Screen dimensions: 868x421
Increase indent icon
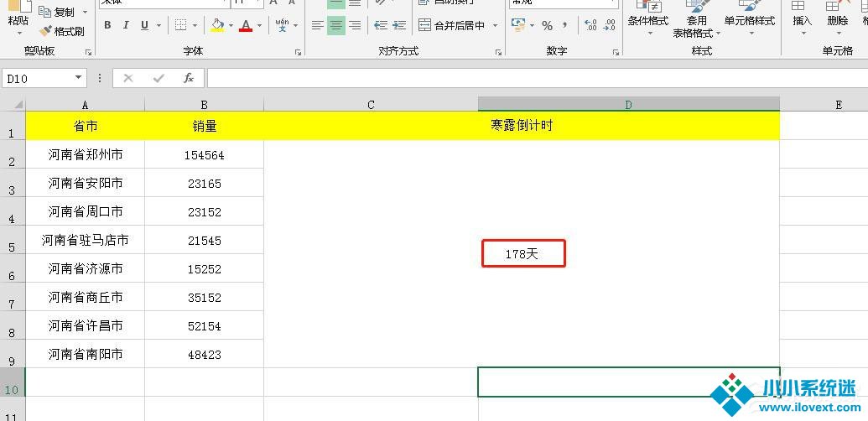(399, 25)
